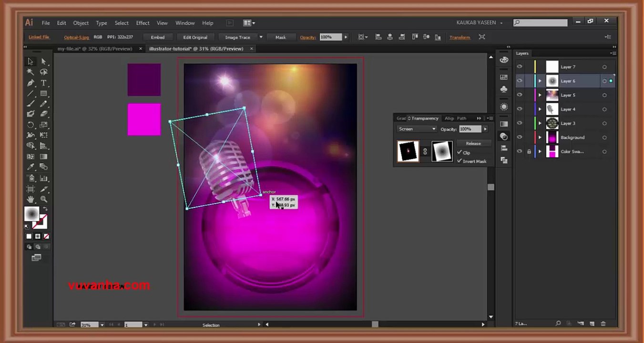Select the Artboard tool
Screen dimensions: 644x343
[x=31, y=189]
